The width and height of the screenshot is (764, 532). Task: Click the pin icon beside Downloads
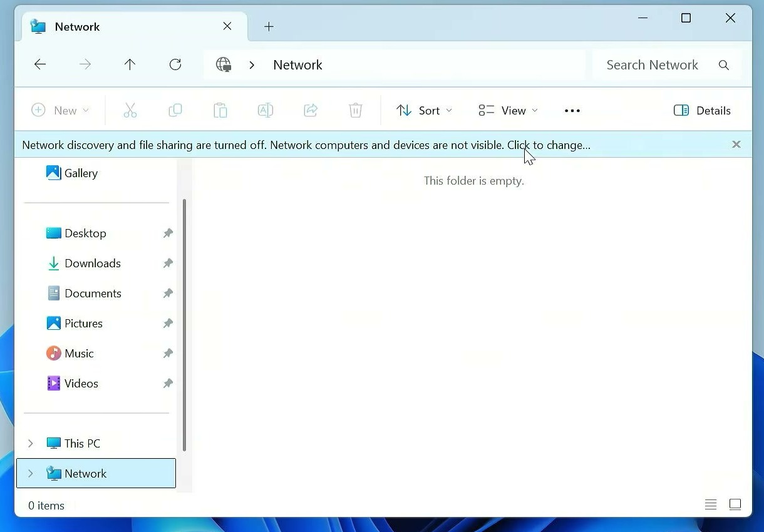168,263
